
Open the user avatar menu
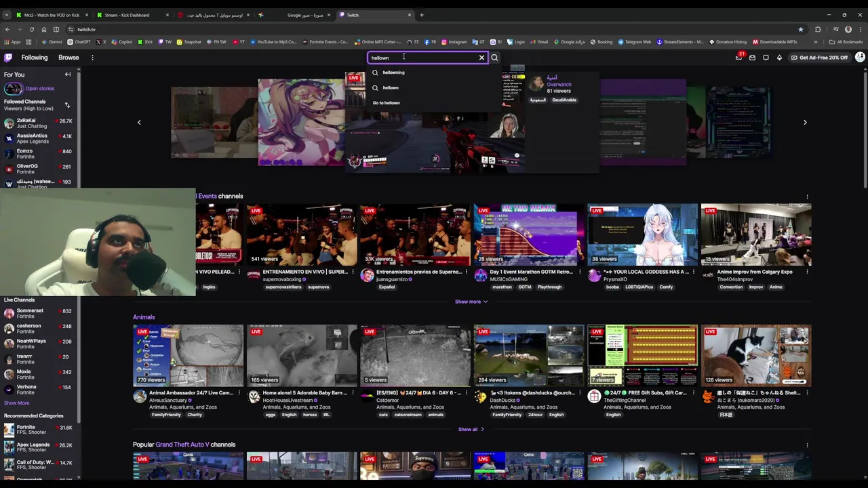coord(860,58)
